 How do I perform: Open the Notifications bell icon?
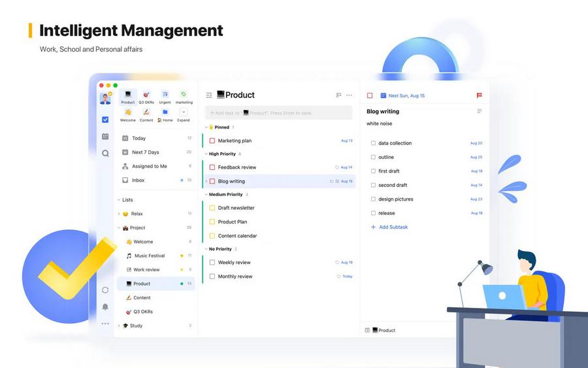tap(105, 307)
